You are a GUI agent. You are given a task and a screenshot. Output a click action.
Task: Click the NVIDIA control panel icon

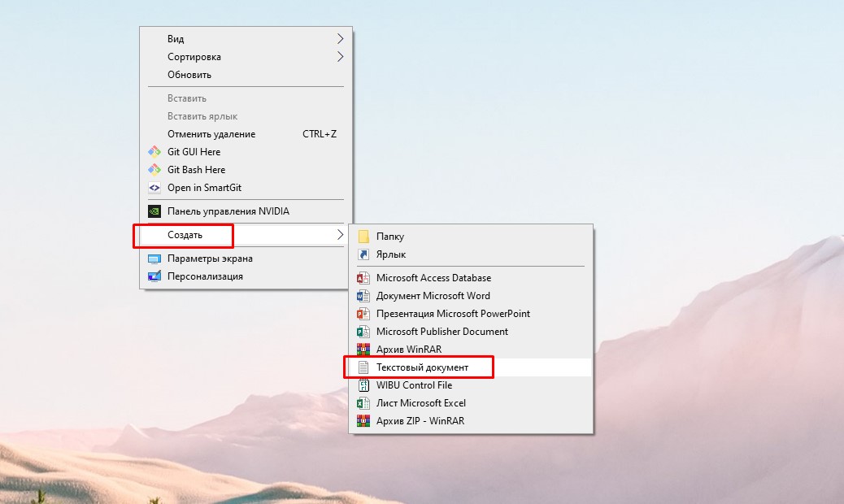pos(154,211)
